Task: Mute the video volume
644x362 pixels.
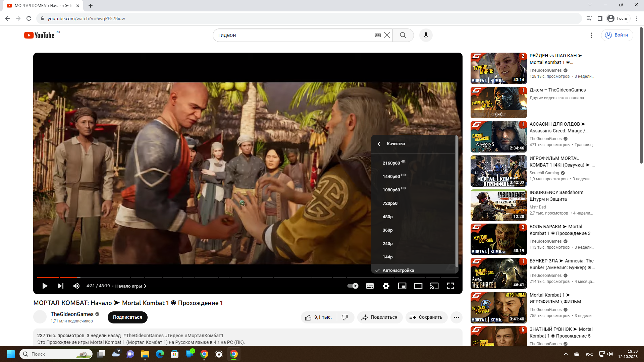Action: tap(76, 286)
